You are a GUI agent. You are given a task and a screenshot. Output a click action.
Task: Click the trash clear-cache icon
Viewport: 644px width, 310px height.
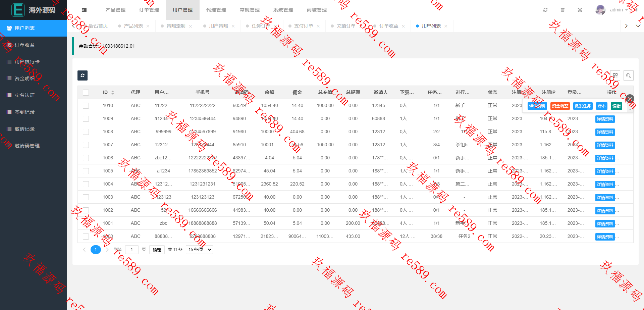[562, 10]
